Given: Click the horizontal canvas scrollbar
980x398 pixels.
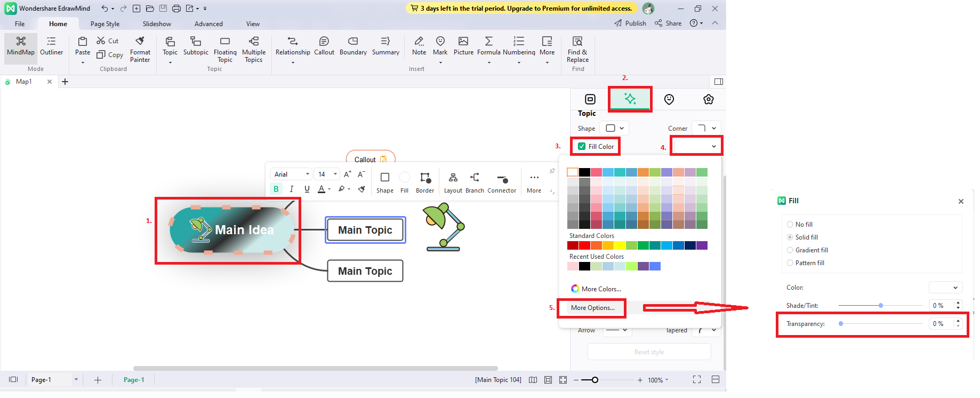Looking at the screenshot, I should click(316, 368).
